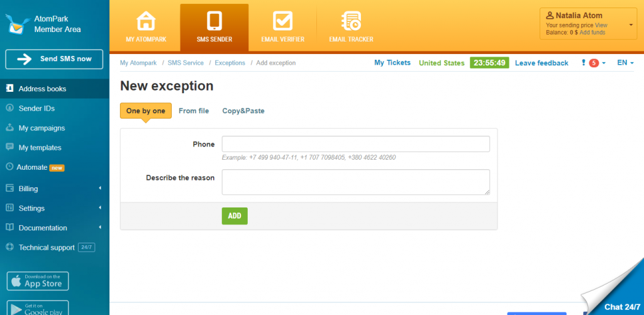Image resolution: width=644 pixels, height=315 pixels.
Task: Click the Add exception breadcrumb text
Action: (276, 63)
